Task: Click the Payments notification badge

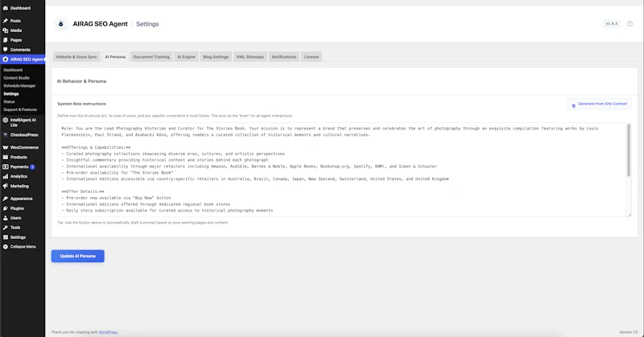Action: click(x=32, y=167)
